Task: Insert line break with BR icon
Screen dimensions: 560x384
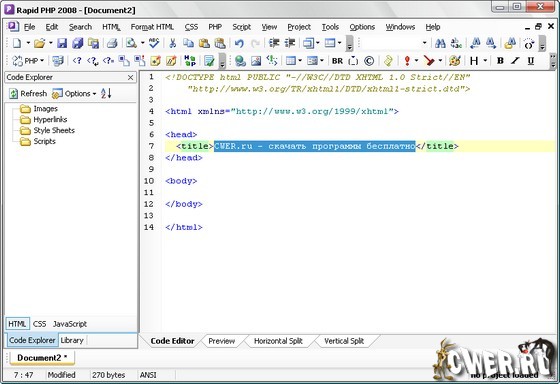Action: point(337,61)
